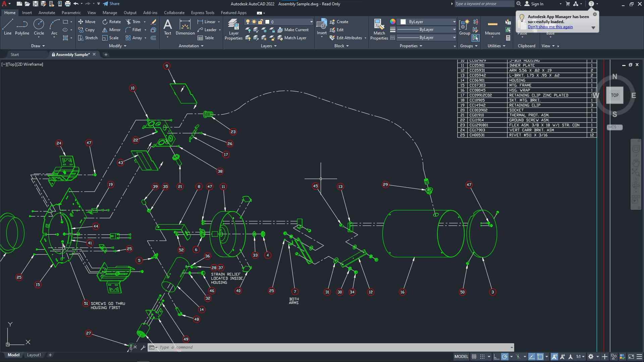Click the Make Current button
The image size is (644, 362).
[x=293, y=30]
